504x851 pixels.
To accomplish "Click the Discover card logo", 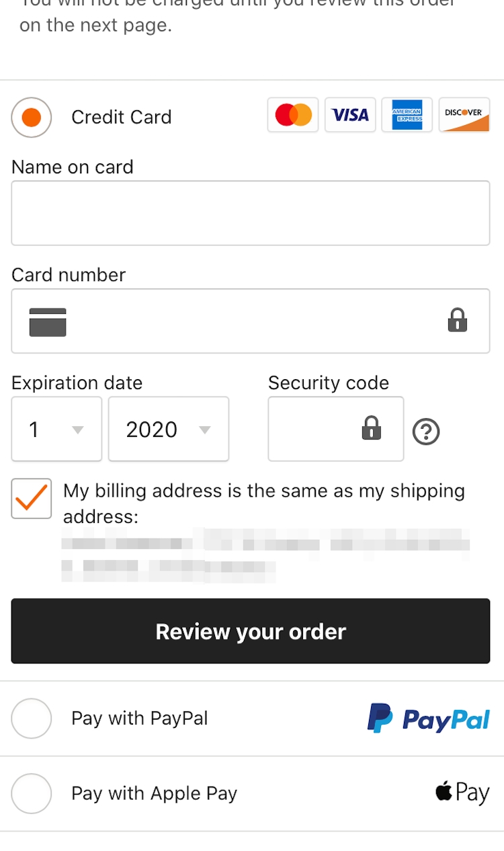I will [464, 115].
